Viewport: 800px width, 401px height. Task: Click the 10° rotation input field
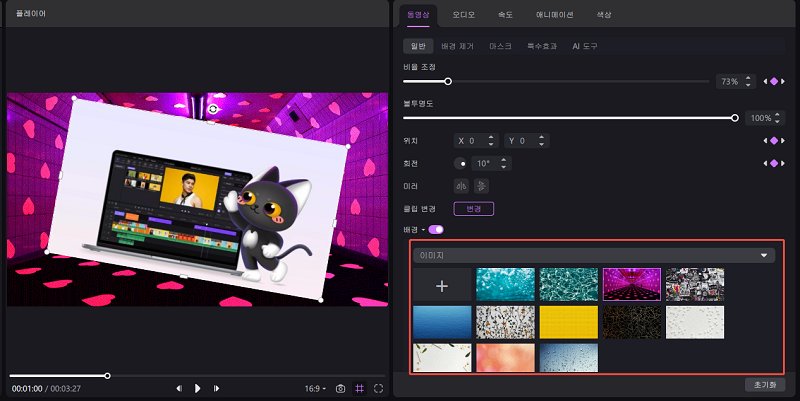point(491,164)
